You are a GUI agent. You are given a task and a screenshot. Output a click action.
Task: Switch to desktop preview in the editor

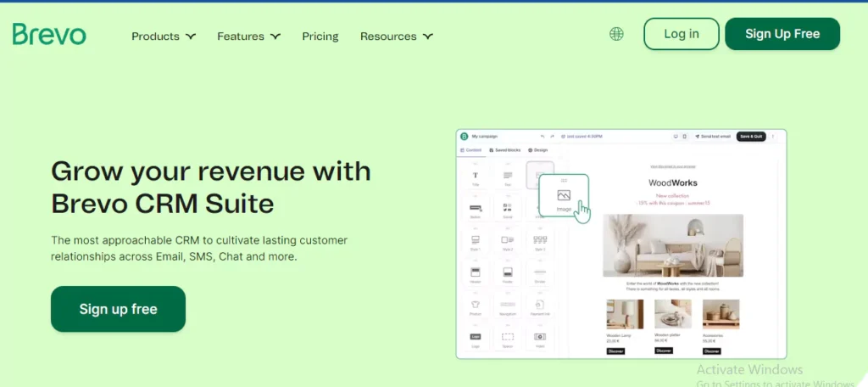point(675,136)
